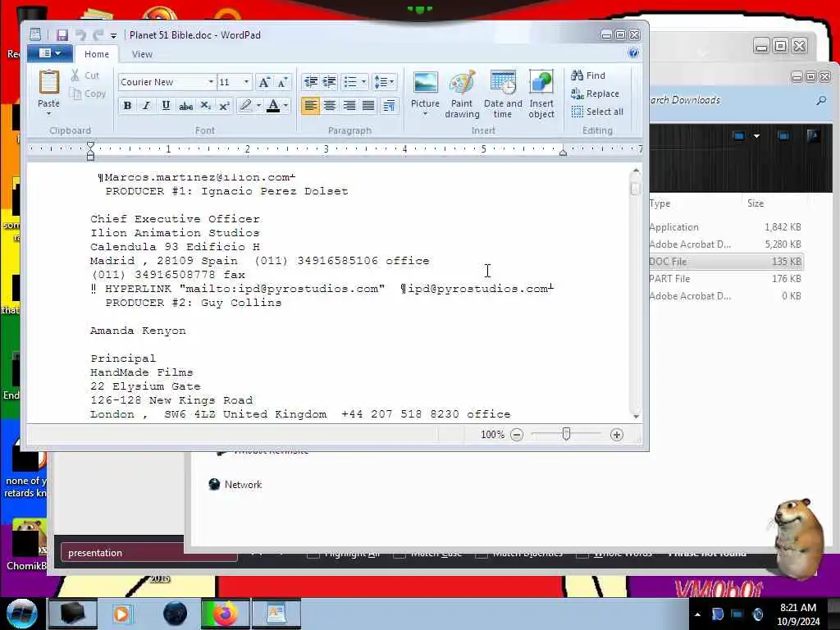
Task: Select the DOC File row in Downloads window
Action: (x=726, y=262)
